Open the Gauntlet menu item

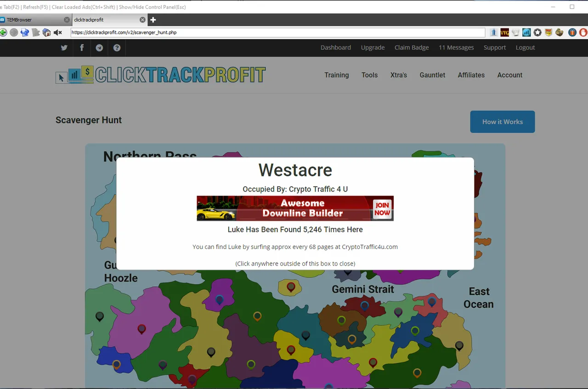432,75
